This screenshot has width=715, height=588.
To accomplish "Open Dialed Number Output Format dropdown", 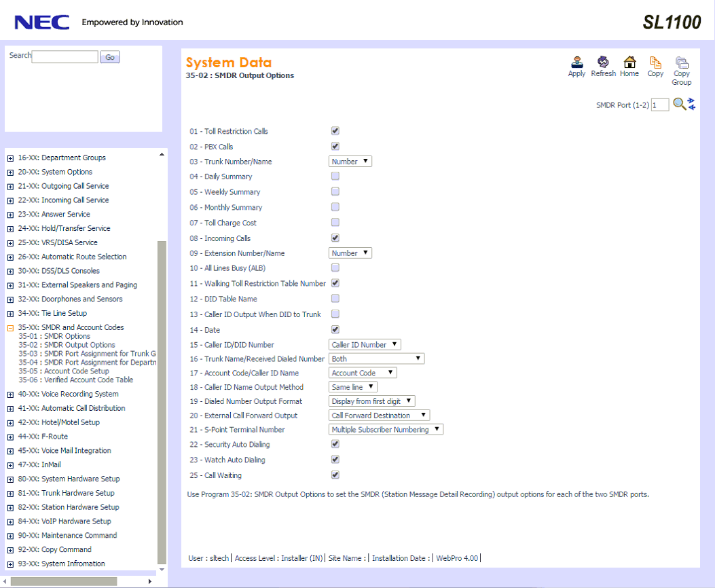I will click(x=372, y=401).
